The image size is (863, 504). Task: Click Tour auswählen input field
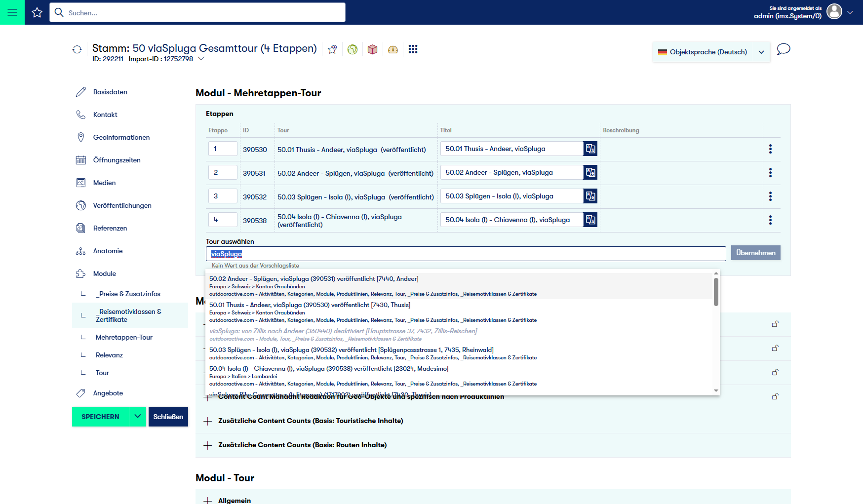coord(466,254)
